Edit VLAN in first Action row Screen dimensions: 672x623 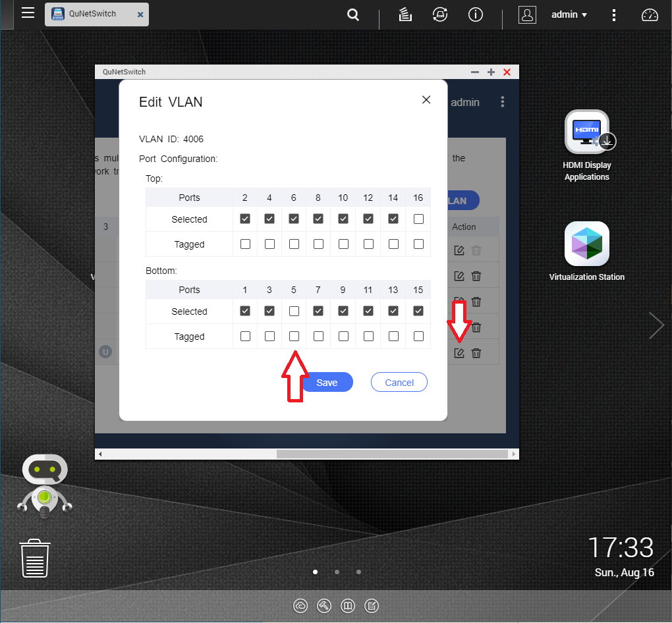coord(459,250)
